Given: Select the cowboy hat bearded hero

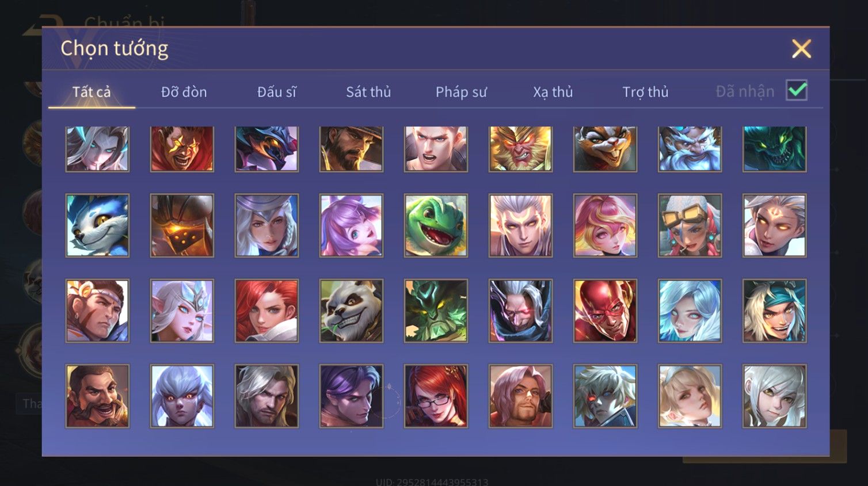Looking at the screenshot, I should [x=351, y=148].
